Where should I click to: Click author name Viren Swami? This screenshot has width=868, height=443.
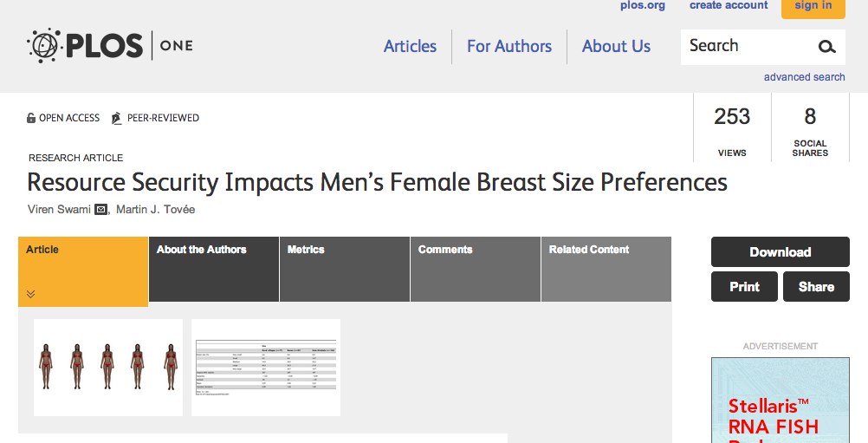[59, 209]
